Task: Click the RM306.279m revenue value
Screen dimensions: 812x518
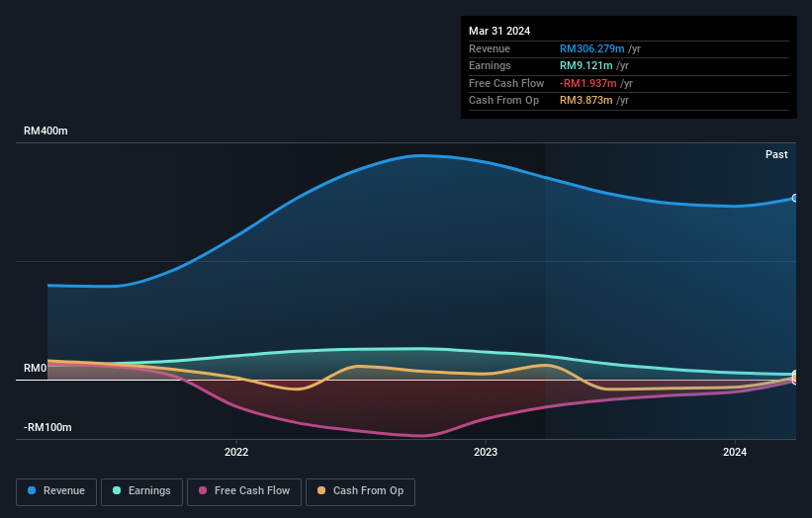Action: [591, 48]
